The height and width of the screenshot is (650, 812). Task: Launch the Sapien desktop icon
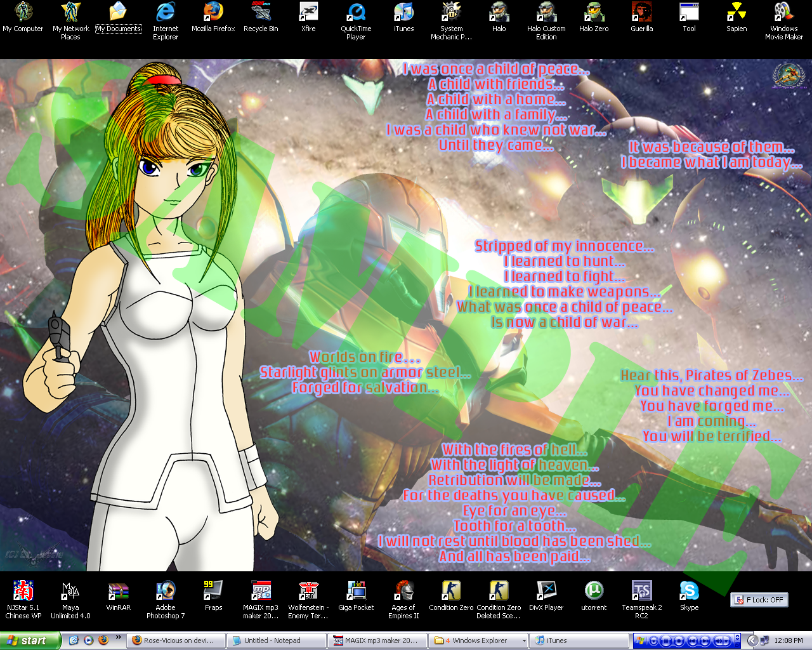[x=737, y=18]
